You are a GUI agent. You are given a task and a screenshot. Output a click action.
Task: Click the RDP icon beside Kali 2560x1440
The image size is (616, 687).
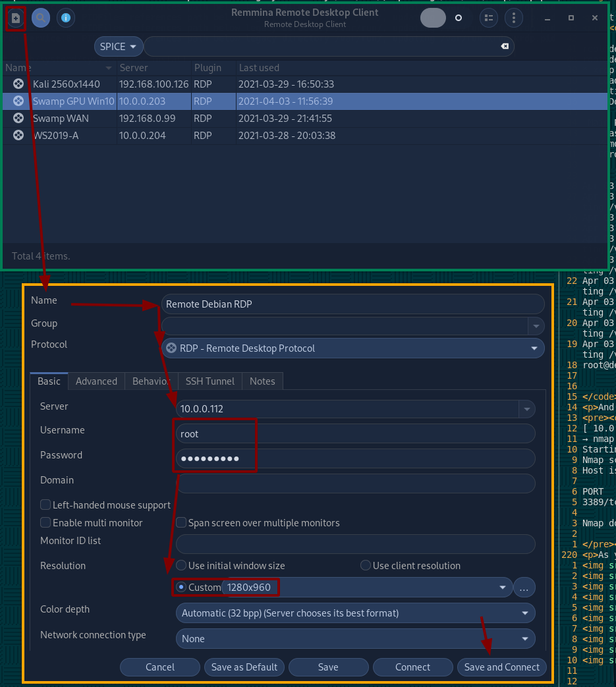[18, 84]
